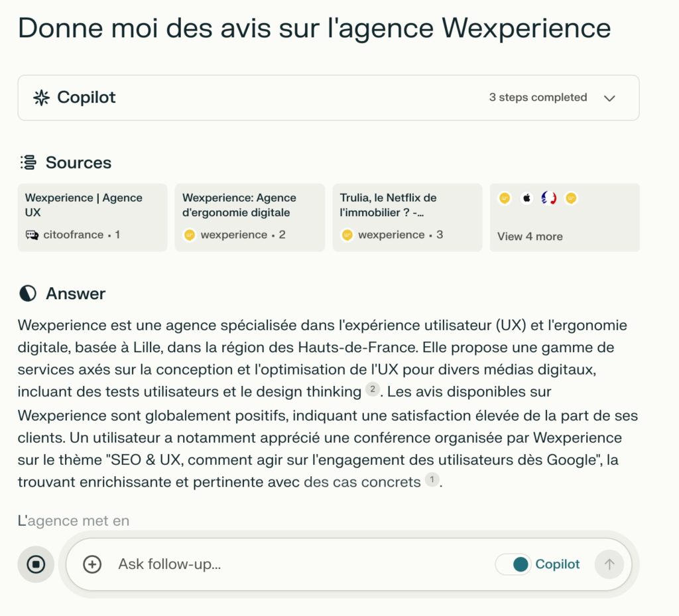The height and width of the screenshot is (616, 679).
Task: Click the Wexperience ergonomie digitale source title
Action: coord(239,204)
